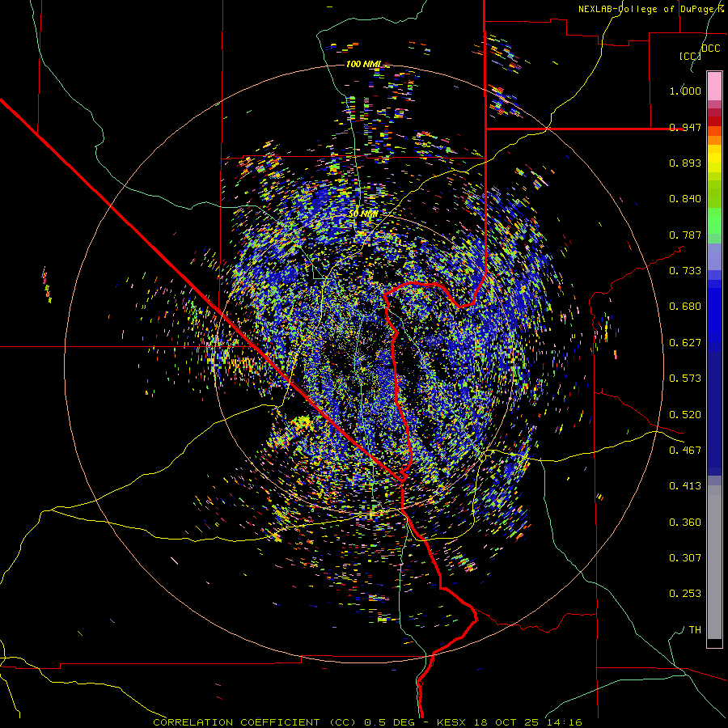Select the 0.840 legend value

tap(685, 199)
